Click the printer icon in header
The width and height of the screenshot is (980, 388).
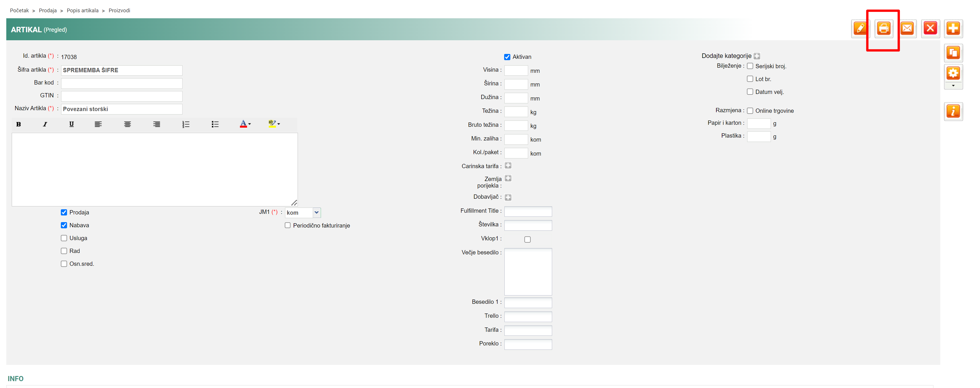[883, 29]
